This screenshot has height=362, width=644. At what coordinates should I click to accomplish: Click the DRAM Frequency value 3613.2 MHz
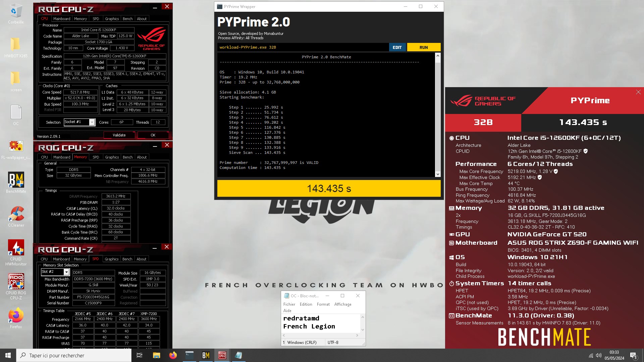click(x=116, y=196)
